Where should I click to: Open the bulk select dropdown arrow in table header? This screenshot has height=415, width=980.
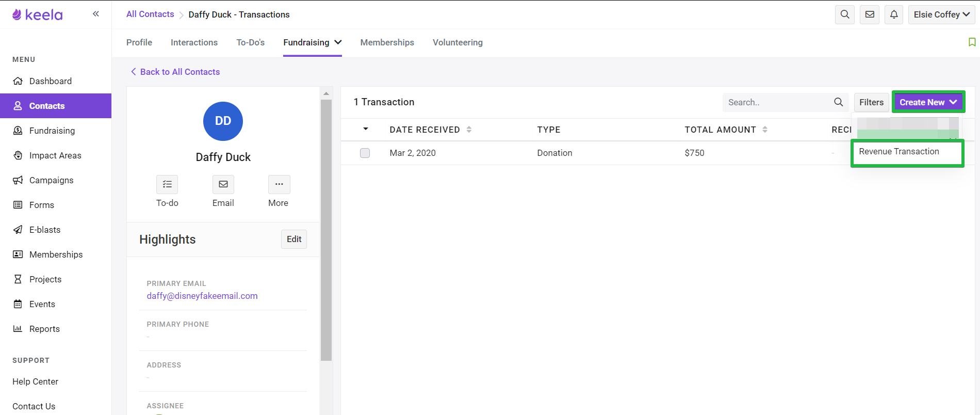pyautogui.click(x=366, y=129)
